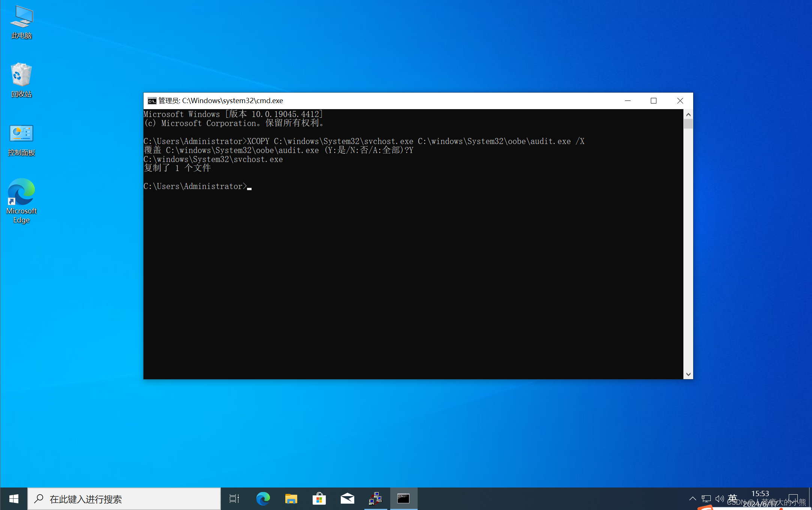Click the last C:\Users\Administrator> prompt

[195, 186]
